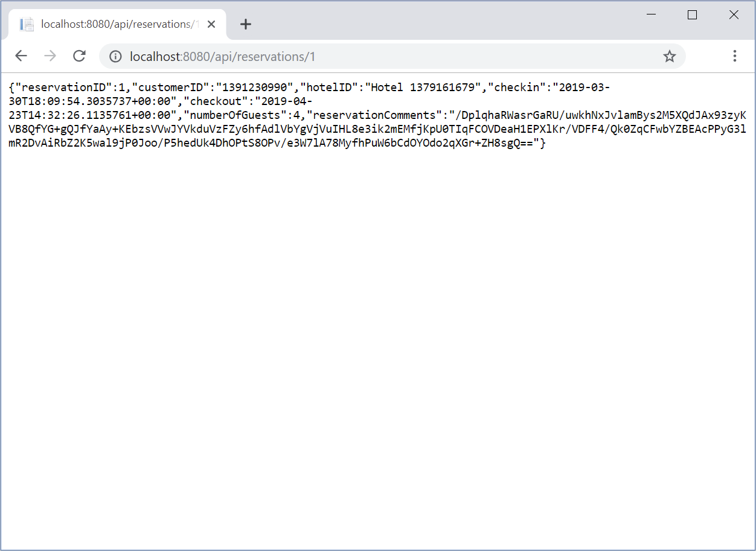The height and width of the screenshot is (551, 756).
Task: Open the site information icon beside the URL
Action: [115, 56]
